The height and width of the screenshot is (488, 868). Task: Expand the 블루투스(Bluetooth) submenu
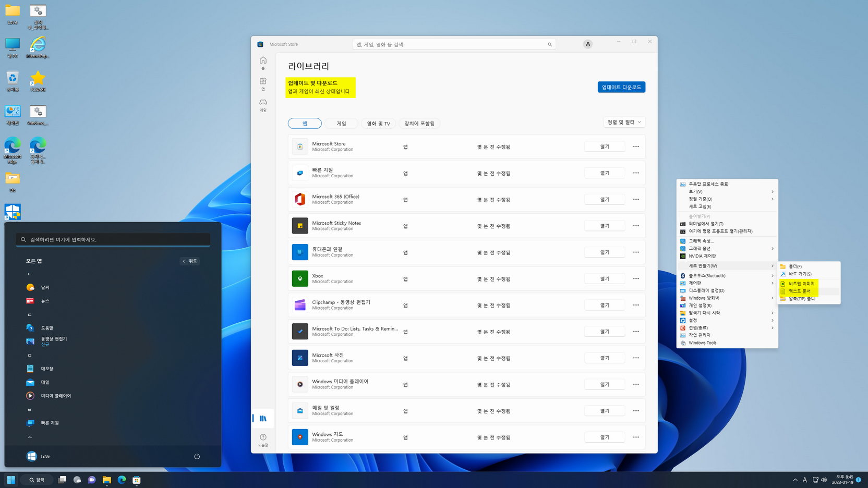(727, 276)
